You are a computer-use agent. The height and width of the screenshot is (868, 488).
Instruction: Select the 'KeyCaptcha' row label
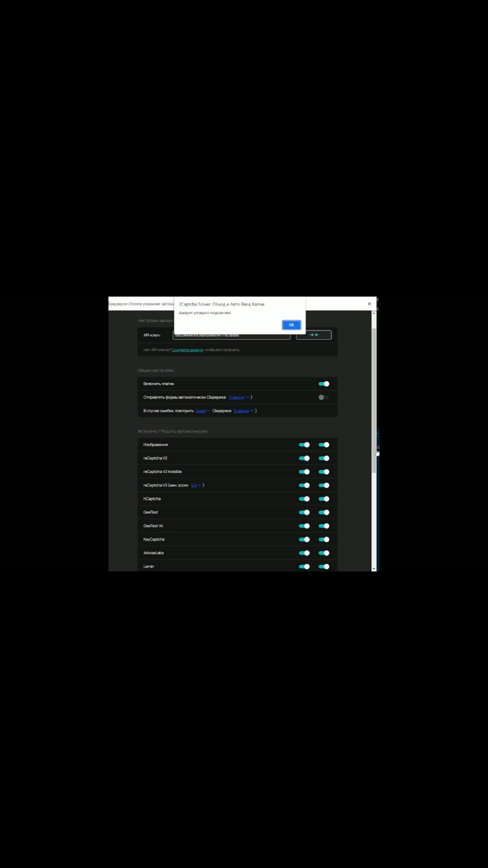coord(154,540)
